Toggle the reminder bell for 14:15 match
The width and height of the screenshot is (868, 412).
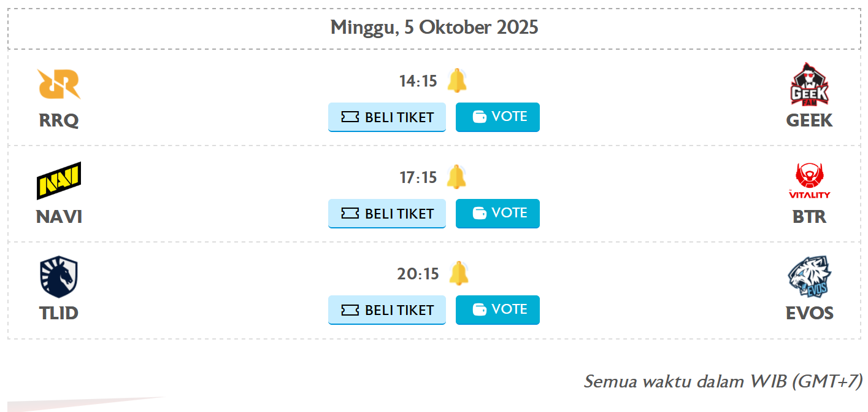(x=456, y=80)
